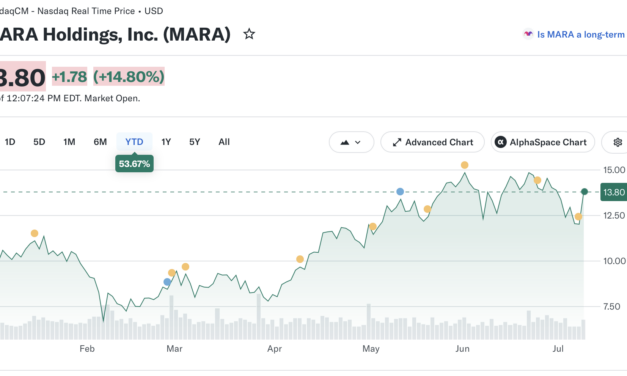This screenshot has width=627, height=376.
Task: Click the +1.78 price change value
Action: coord(70,77)
